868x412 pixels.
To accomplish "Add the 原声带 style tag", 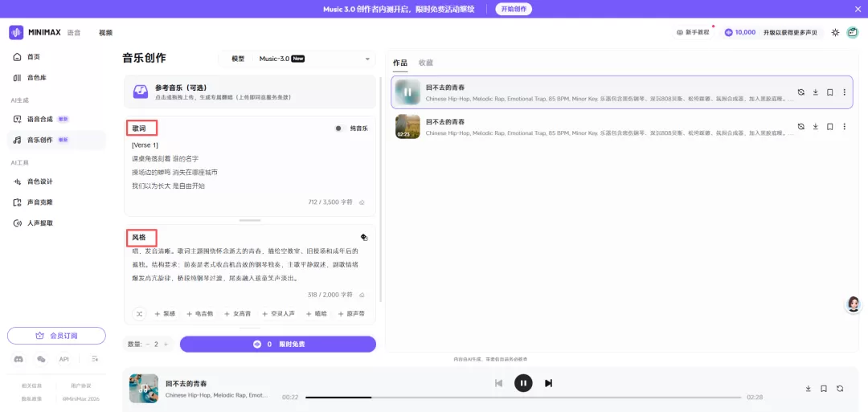I will [351, 313].
